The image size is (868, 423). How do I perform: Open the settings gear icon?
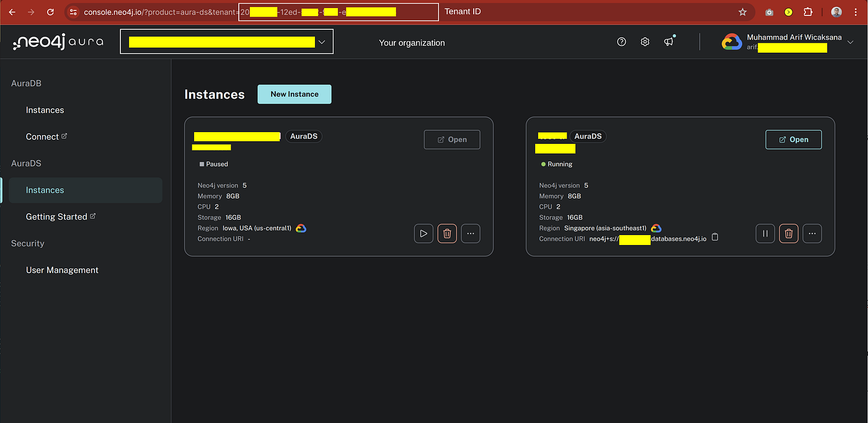pyautogui.click(x=645, y=42)
